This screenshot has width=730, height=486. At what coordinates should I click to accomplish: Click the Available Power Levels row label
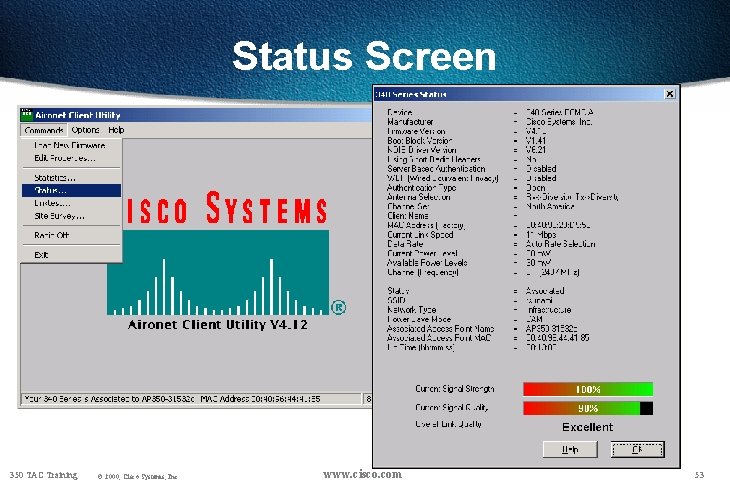(x=427, y=263)
